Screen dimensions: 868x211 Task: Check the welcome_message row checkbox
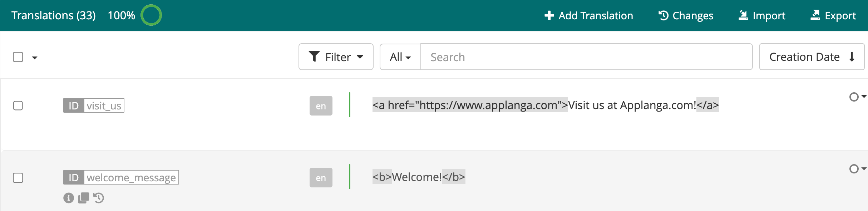coord(18,178)
